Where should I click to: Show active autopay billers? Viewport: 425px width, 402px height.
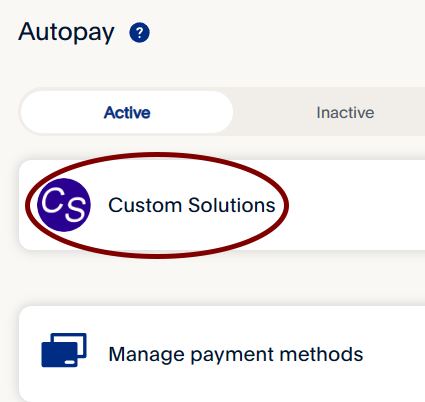127,112
